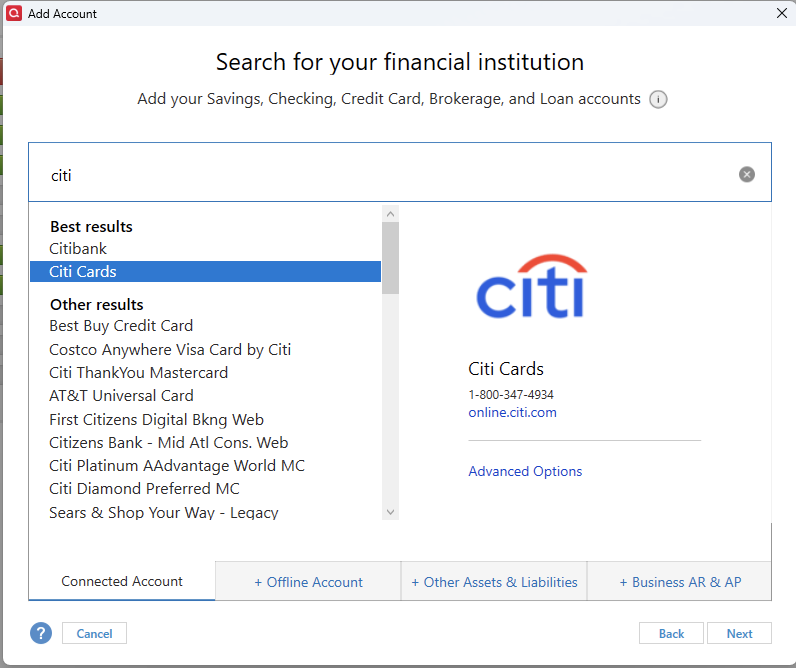Cancel adding the account
This screenshot has width=796, height=668.
pyautogui.click(x=94, y=633)
